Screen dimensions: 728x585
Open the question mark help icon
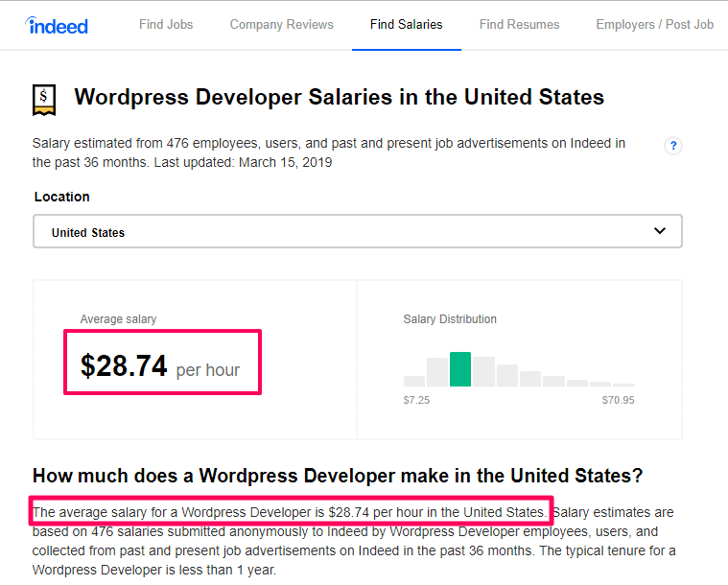pos(673,146)
